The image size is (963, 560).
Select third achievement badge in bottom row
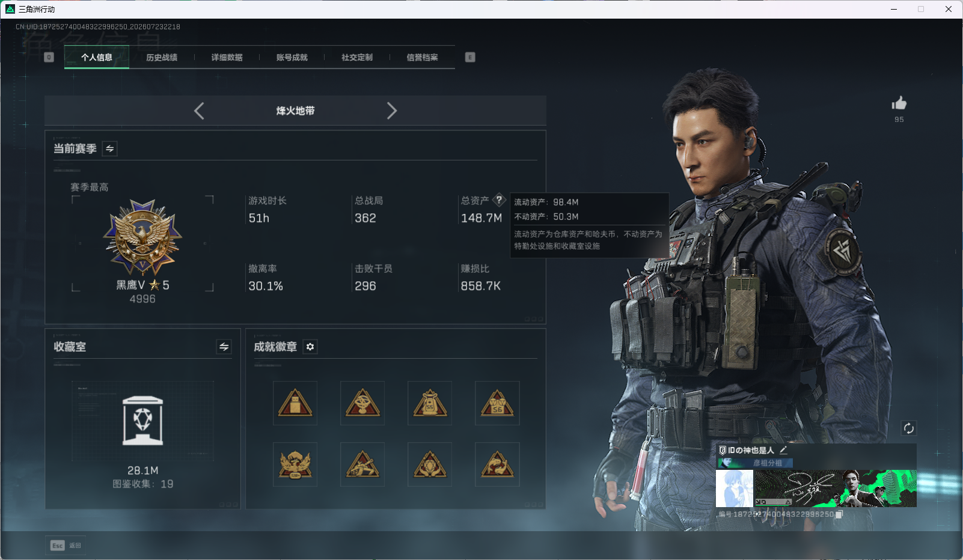click(x=430, y=464)
